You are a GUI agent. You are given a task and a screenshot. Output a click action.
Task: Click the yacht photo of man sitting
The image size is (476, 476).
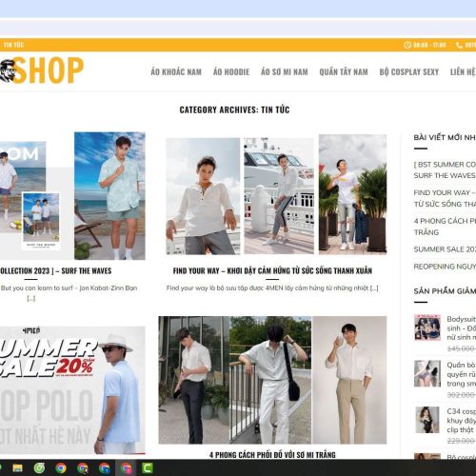click(x=279, y=196)
